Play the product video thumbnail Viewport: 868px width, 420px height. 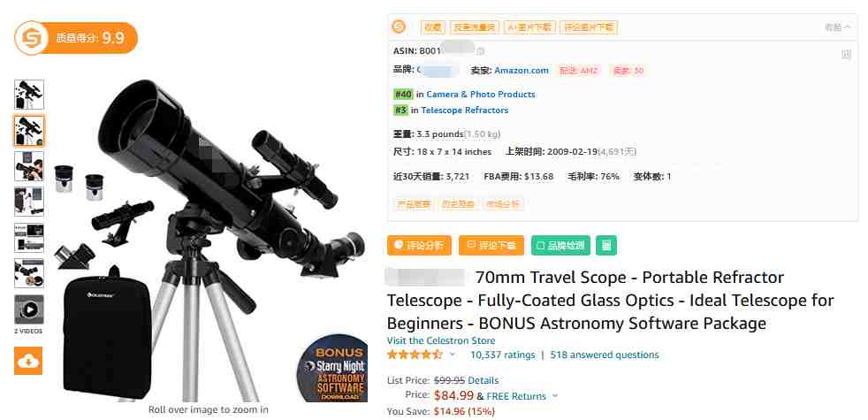[x=29, y=309]
